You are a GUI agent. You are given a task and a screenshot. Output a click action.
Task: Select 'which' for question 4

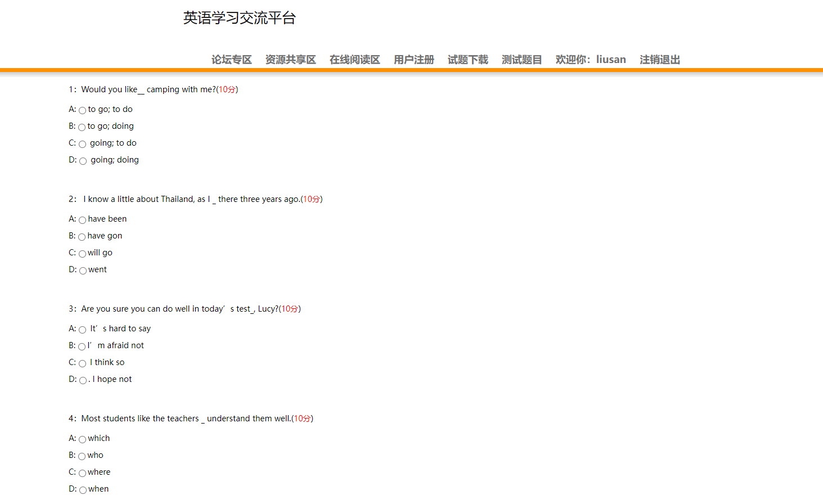(82, 439)
